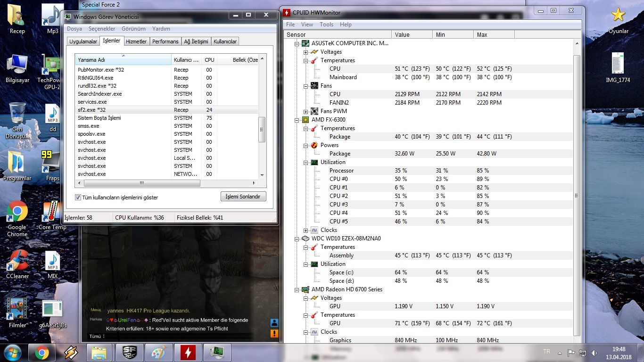Open the Filmler desktop icon
Image resolution: width=644 pixels, height=362 pixels.
point(17,313)
